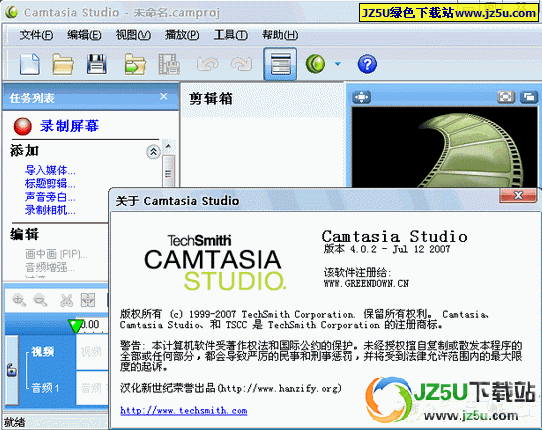Click 导入媒体... link
The height and width of the screenshot is (430, 542).
click(50, 170)
